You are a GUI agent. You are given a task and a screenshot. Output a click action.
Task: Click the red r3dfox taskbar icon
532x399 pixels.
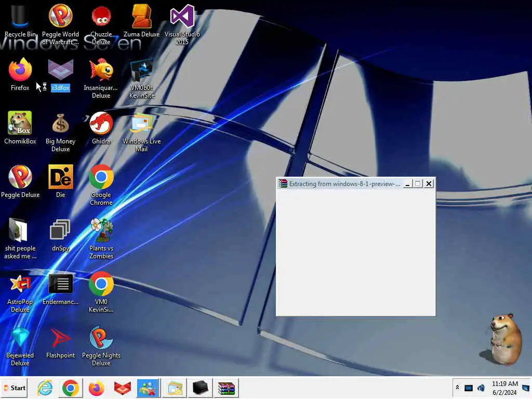tap(123, 388)
